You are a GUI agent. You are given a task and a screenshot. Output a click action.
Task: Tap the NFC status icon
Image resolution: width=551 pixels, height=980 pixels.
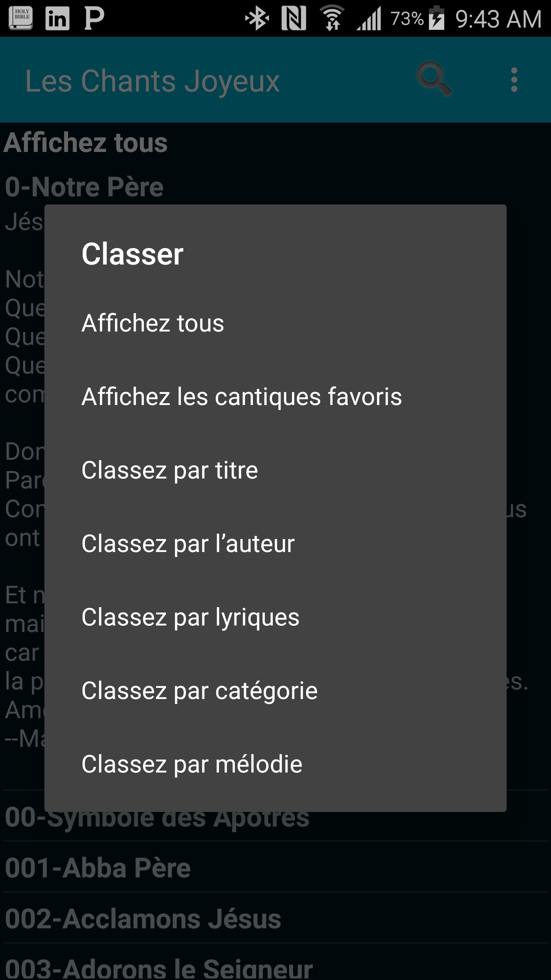point(293,18)
